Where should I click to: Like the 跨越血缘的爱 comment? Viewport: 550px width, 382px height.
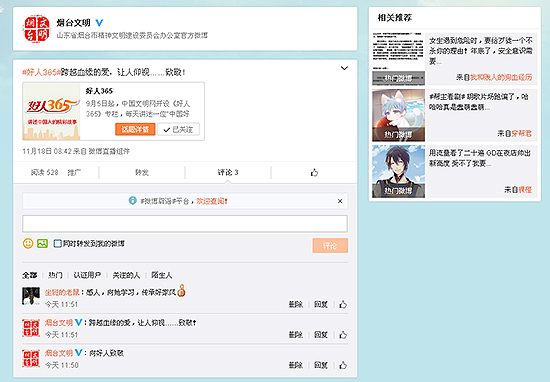pyautogui.click(x=343, y=335)
